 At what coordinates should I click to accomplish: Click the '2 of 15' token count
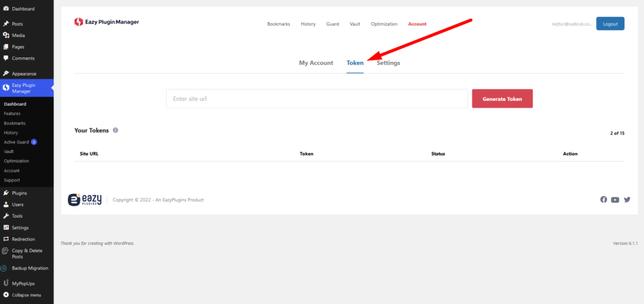tap(618, 133)
